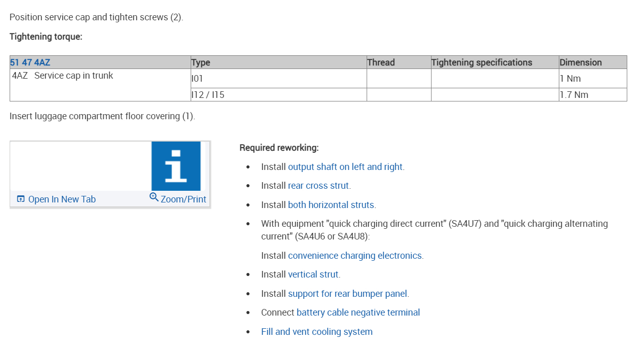
Task: Open convenience charging electronics link
Action: click(x=354, y=256)
